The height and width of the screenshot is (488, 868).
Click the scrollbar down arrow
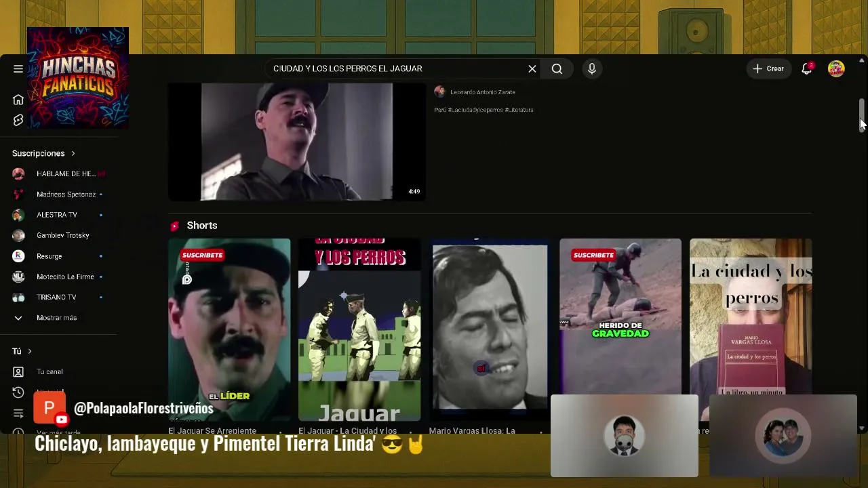[x=862, y=428]
